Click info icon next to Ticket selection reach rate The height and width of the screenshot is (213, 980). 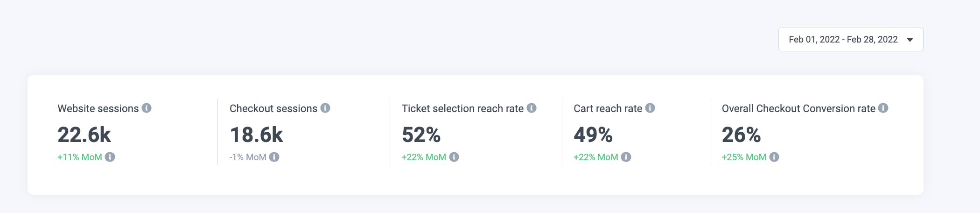click(532, 108)
